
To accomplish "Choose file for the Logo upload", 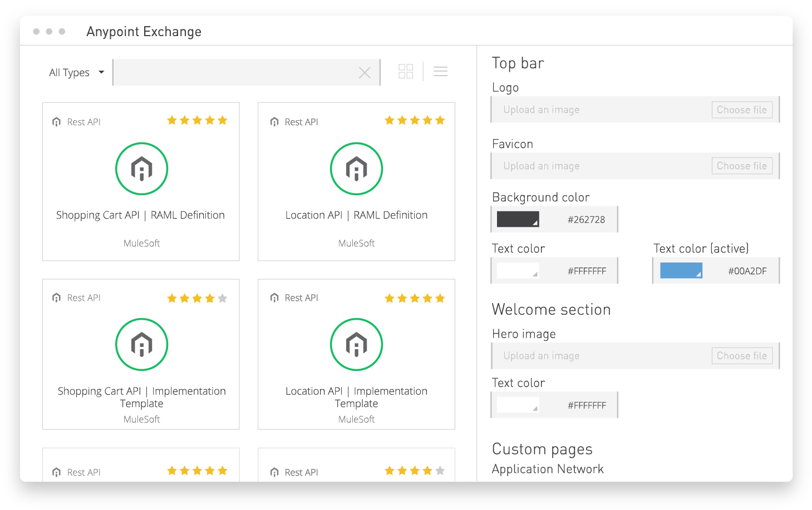I will tap(742, 110).
